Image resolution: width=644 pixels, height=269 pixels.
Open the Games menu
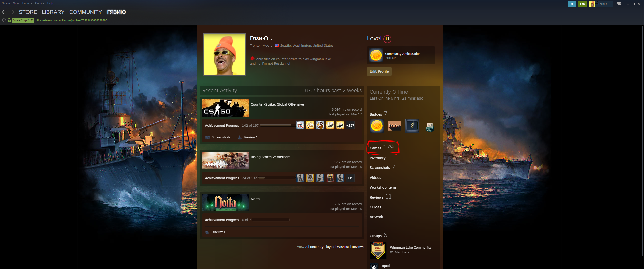point(39,3)
